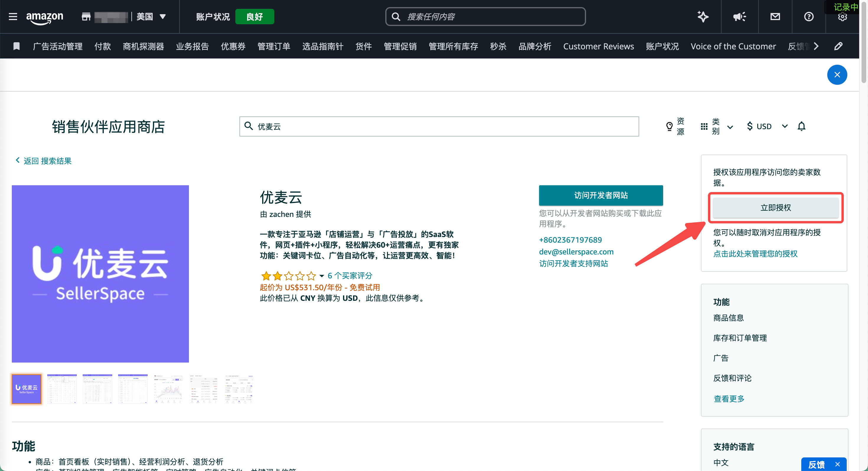Open 管理订单 menu item

tap(274, 46)
